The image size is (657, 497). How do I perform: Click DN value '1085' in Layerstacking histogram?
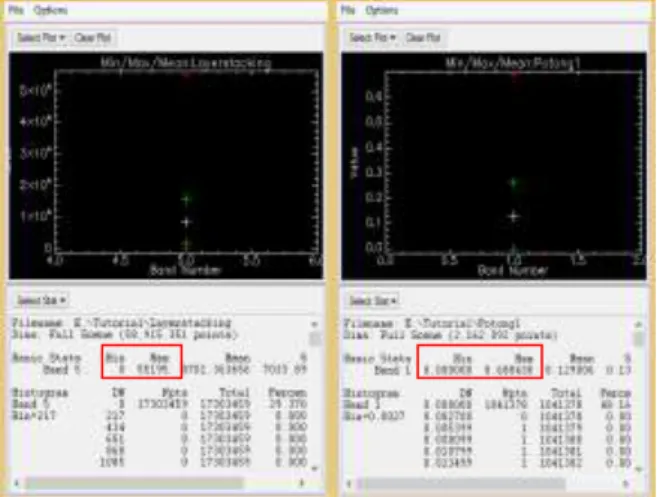click(x=112, y=463)
